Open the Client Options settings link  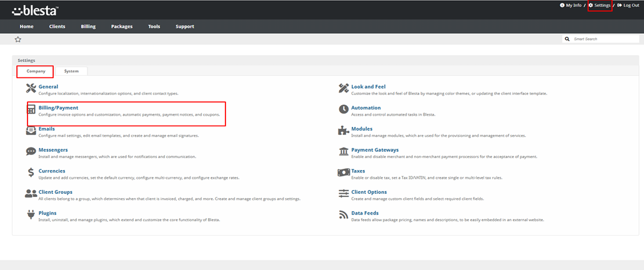pos(369,192)
